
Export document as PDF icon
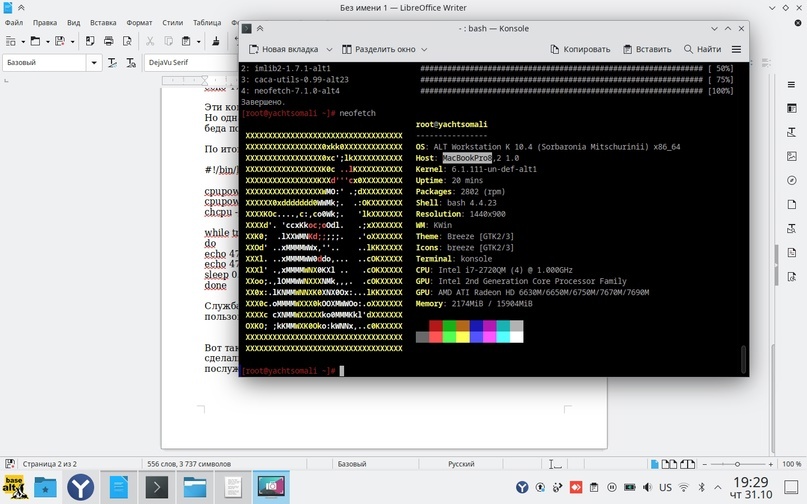90,41
